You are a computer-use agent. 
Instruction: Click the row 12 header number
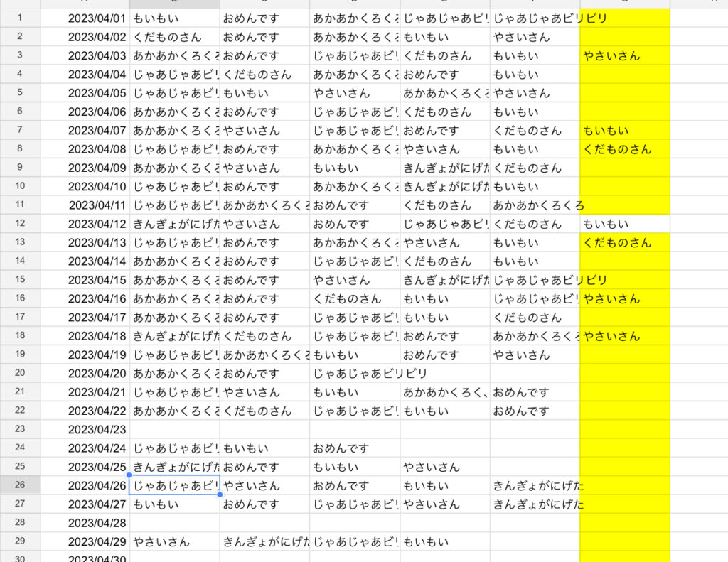(x=19, y=224)
